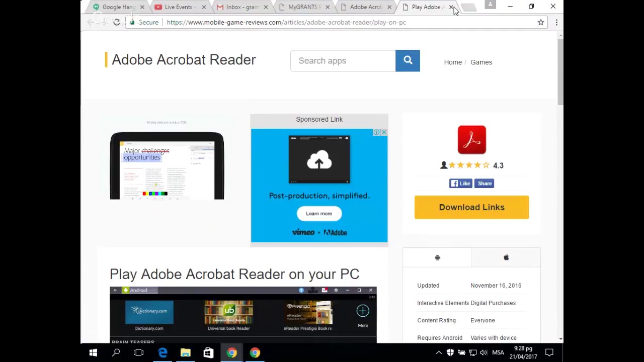Launch Microsoft Edge from the taskbar
The width and height of the screenshot is (644, 362).
point(163,353)
